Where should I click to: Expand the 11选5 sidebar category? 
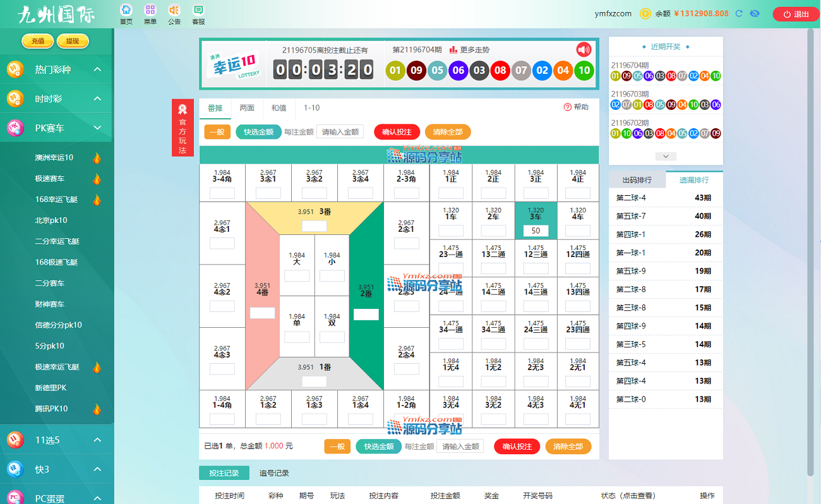click(97, 440)
